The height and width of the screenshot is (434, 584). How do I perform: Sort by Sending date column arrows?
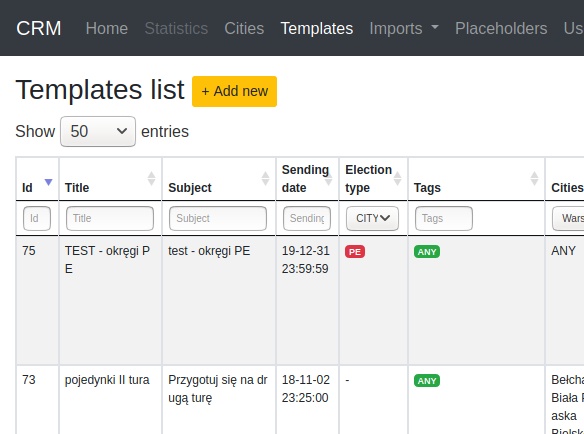[328, 178]
